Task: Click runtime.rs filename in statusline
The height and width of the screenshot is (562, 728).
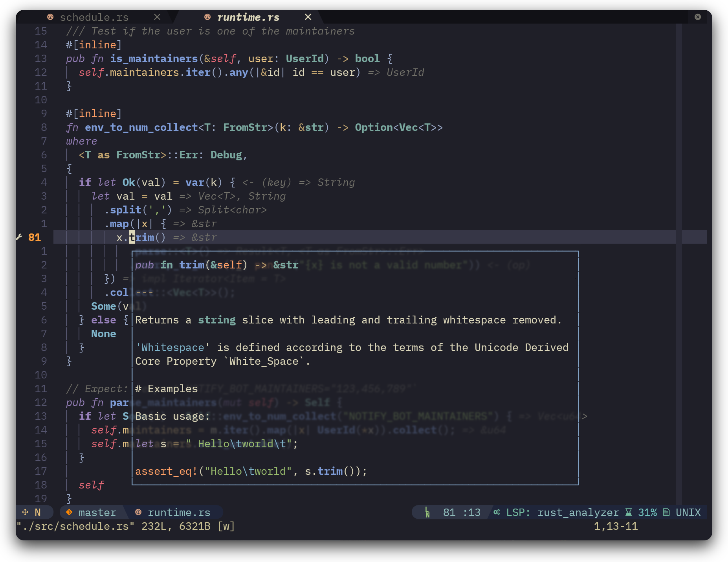Action: point(179,512)
